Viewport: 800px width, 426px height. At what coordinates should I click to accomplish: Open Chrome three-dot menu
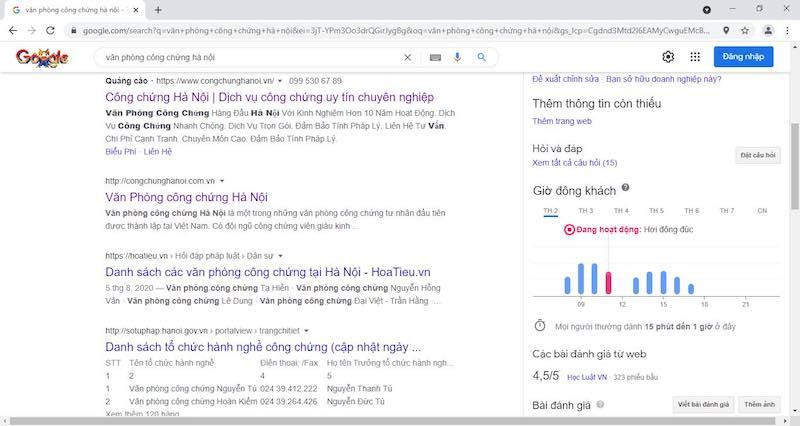(x=787, y=31)
